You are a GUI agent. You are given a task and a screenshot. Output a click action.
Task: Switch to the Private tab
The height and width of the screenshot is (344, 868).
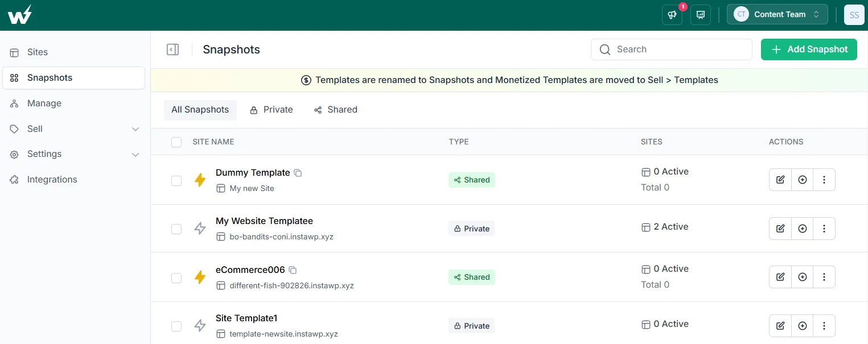[x=271, y=110]
